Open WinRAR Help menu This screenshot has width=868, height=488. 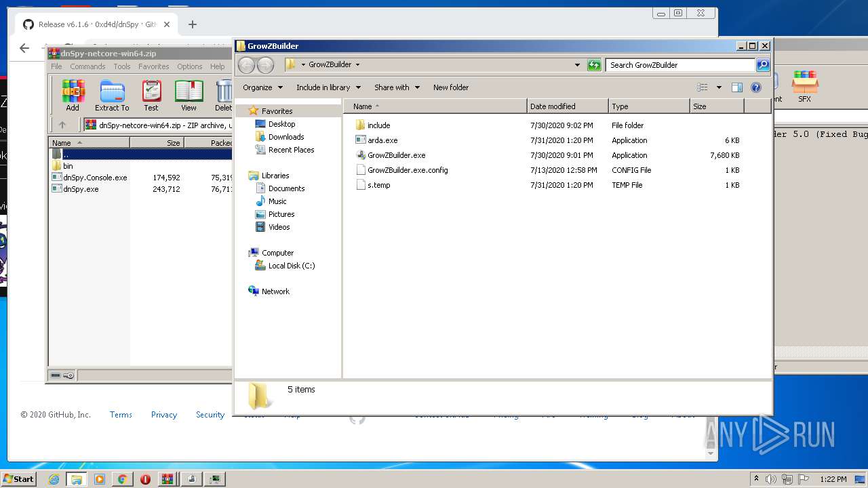(x=217, y=66)
